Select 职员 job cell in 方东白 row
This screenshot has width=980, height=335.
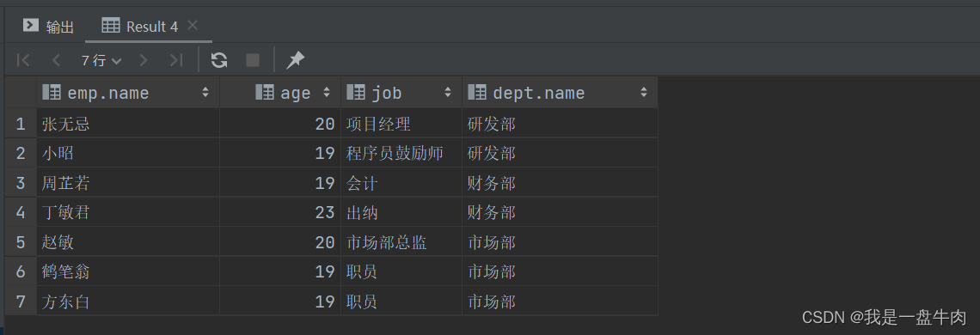[x=401, y=301]
